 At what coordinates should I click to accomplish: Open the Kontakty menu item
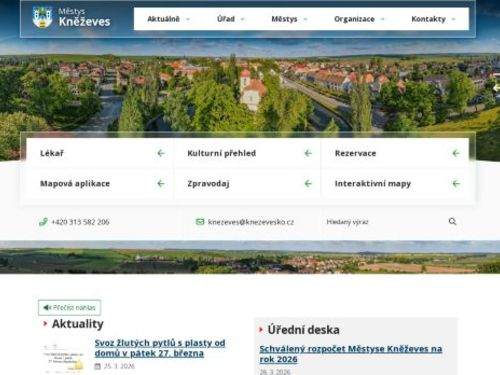point(429,19)
